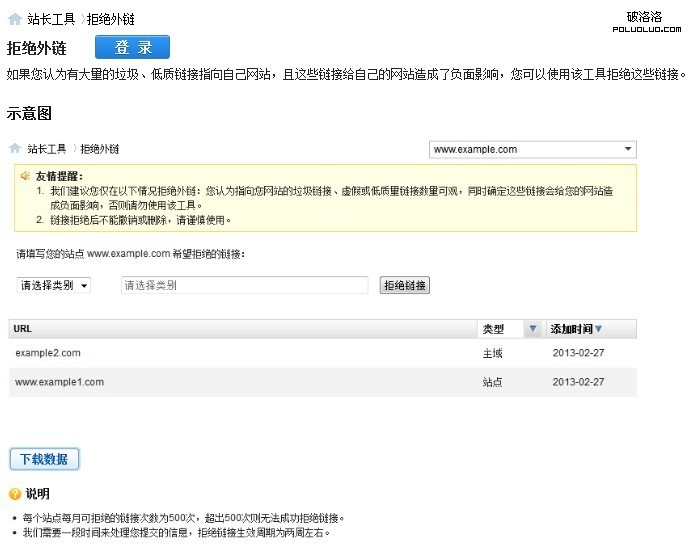Click the 添加时间 column header label
The height and width of the screenshot is (556, 692).
(x=571, y=329)
